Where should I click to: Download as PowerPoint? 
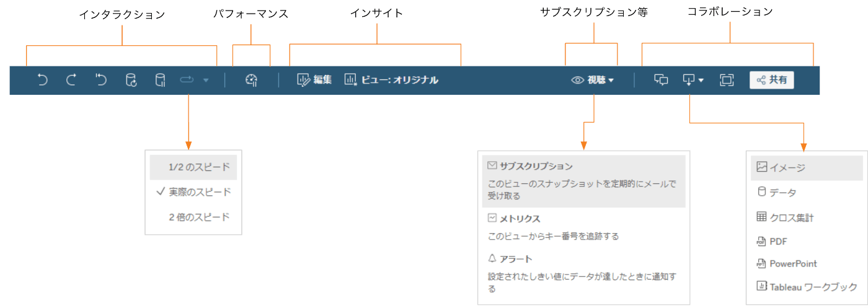pyautogui.click(x=806, y=263)
